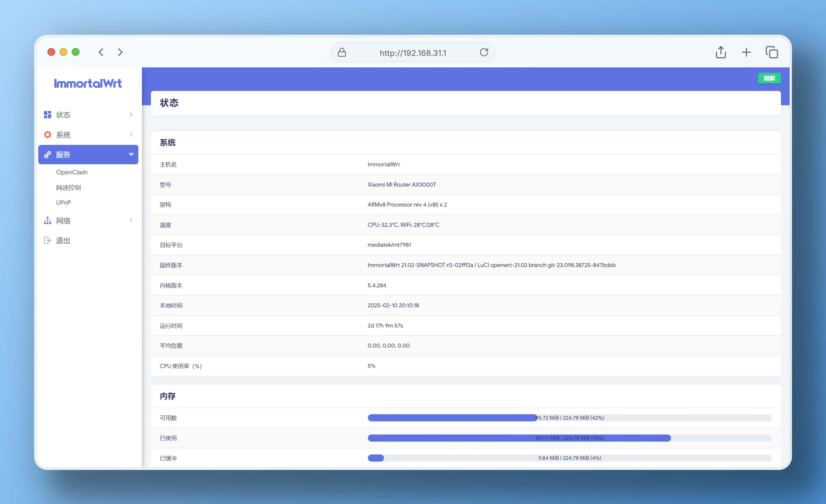This screenshot has height=504, width=826.
Task: Expand the 网络 menu chevron
Action: (x=131, y=220)
